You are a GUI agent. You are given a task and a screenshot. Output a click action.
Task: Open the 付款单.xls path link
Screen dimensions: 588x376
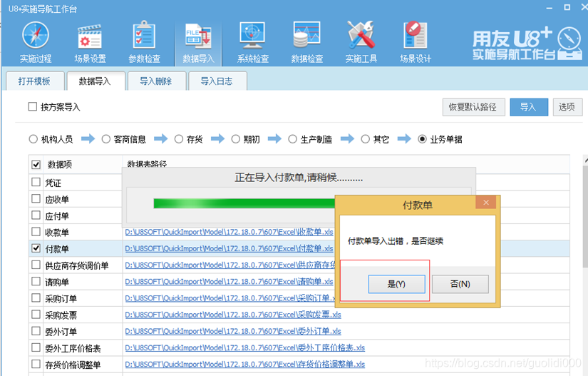[x=229, y=248]
